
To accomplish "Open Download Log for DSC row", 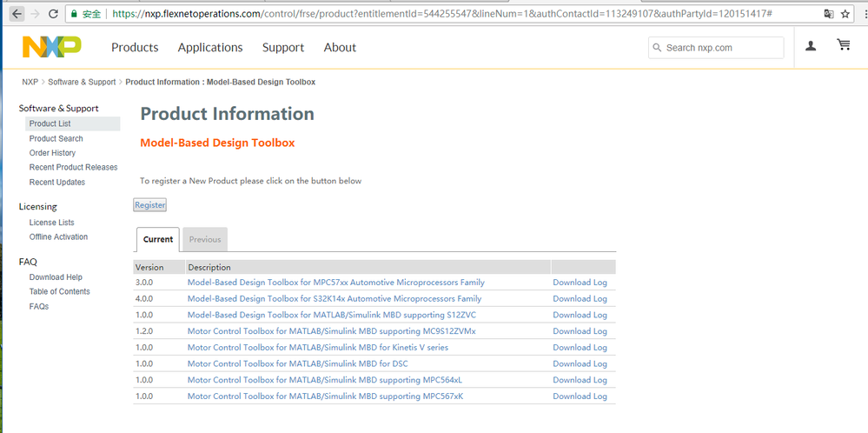I will click(x=580, y=363).
